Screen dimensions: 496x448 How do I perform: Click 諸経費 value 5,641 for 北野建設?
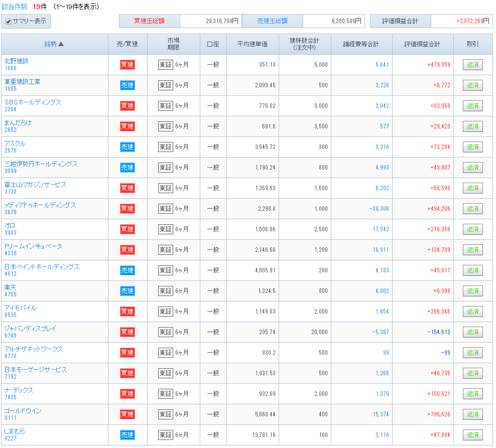pyautogui.click(x=382, y=65)
